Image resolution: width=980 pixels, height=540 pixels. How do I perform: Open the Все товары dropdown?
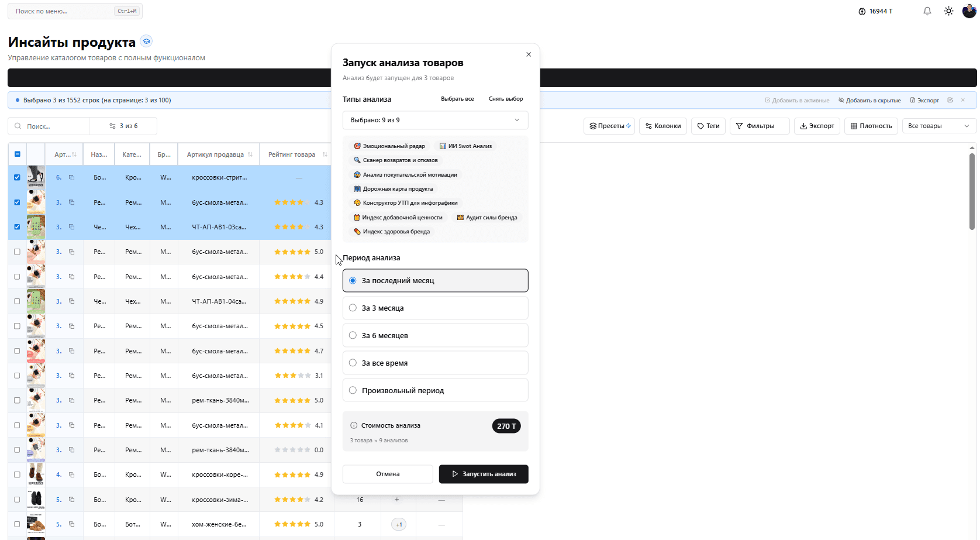point(938,126)
